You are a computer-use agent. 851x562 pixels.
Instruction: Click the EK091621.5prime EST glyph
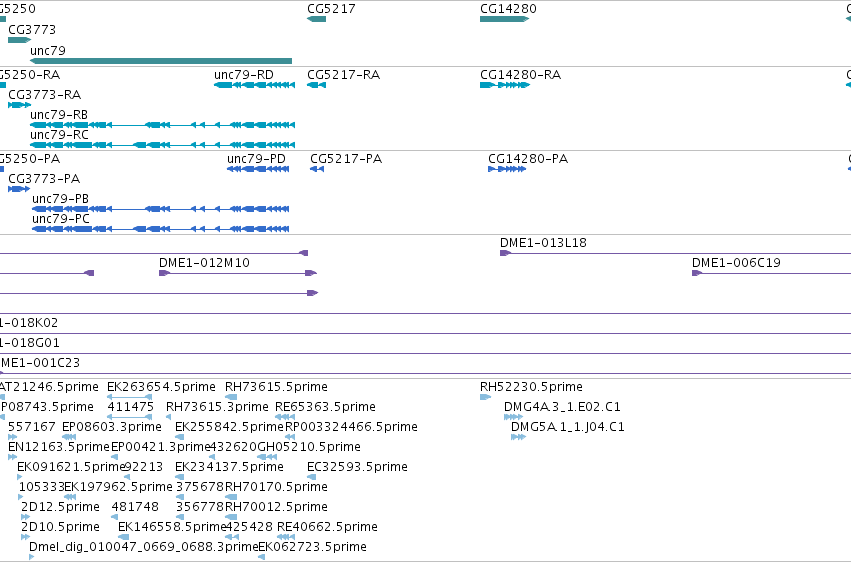coord(20,477)
